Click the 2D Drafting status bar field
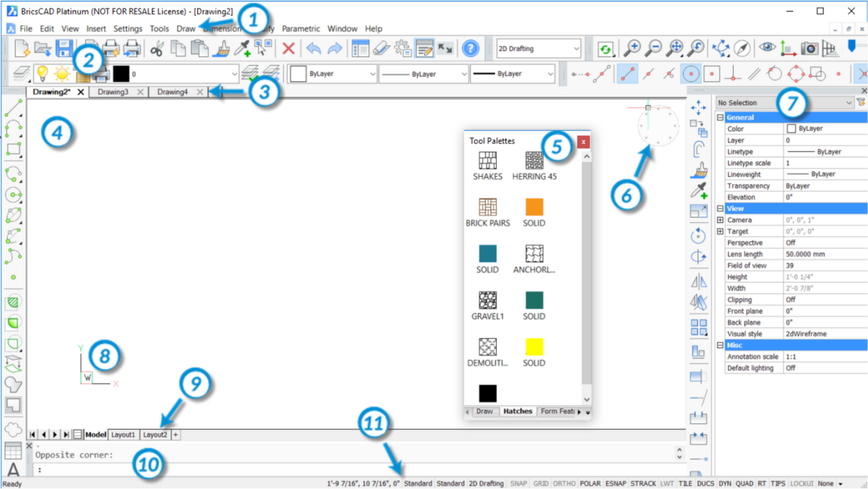868x489 pixels. coord(486,483)
